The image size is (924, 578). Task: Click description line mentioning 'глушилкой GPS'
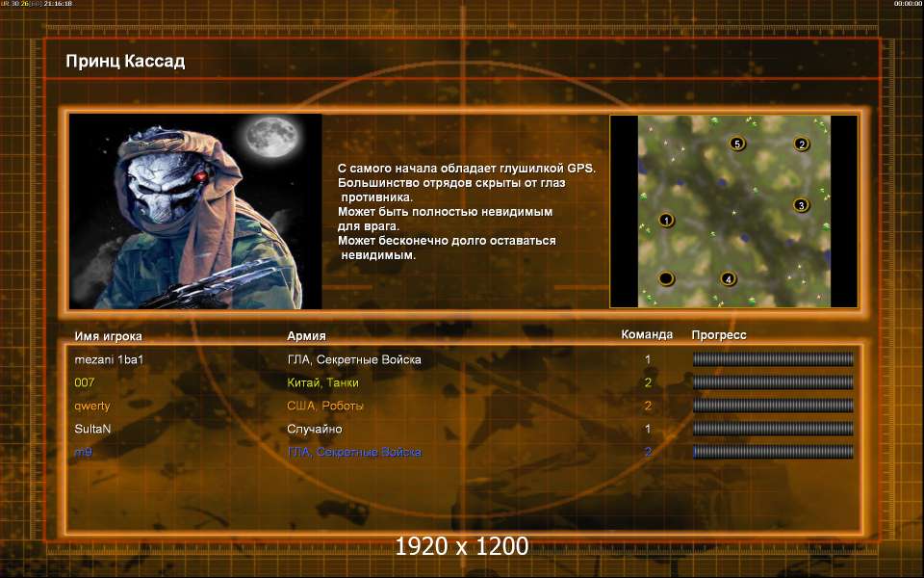click(x=467, y=169)
